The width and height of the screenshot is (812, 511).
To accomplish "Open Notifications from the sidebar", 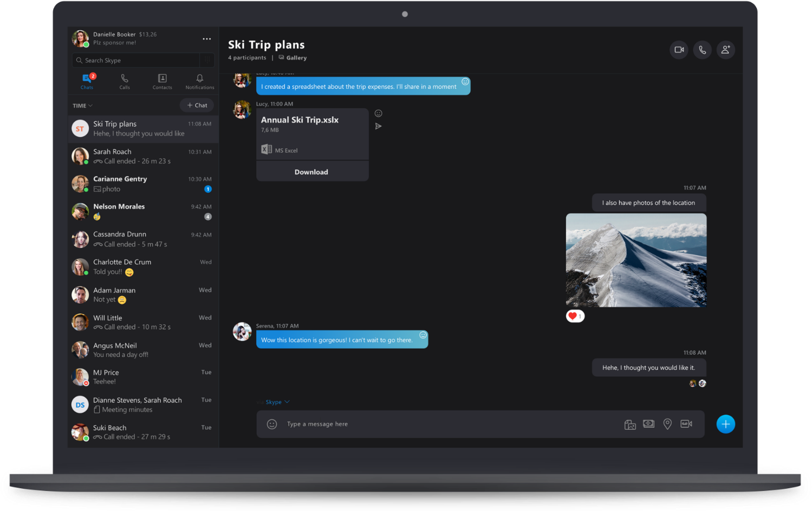I will 199,81.
